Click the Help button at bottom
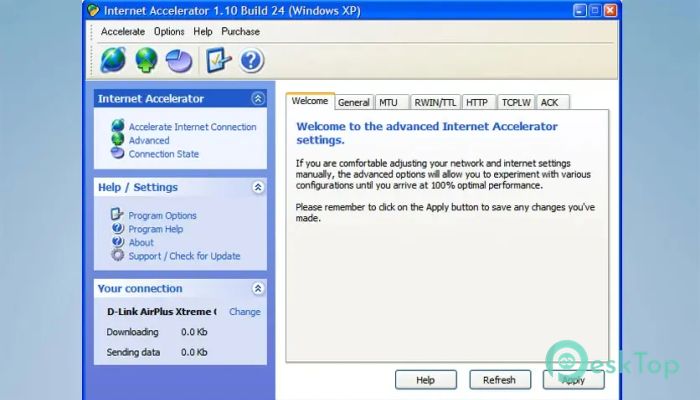The image size is (700, 400). [426, 380]
